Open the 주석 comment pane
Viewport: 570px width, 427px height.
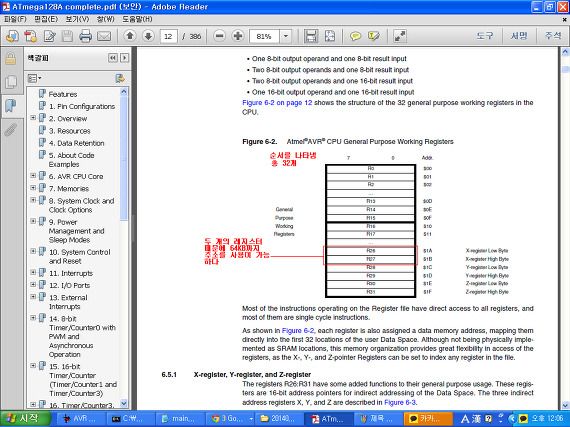(553, 36)
